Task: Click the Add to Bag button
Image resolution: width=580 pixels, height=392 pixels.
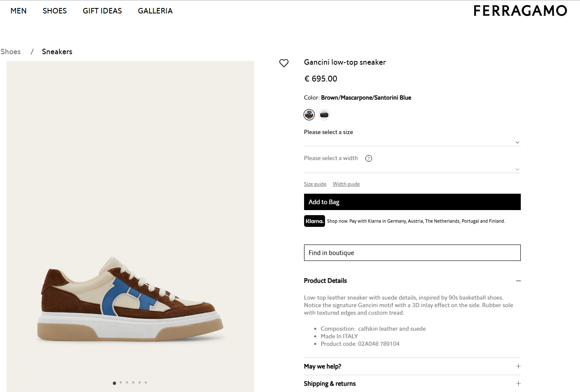Action: tap(412, 202)
